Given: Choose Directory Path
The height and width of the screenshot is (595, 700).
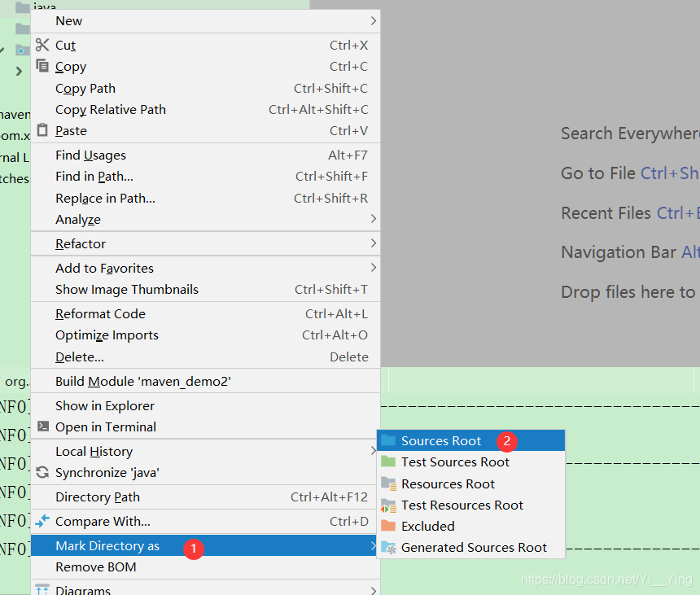Looking at the screenshot, I should (x=205, y=497).
